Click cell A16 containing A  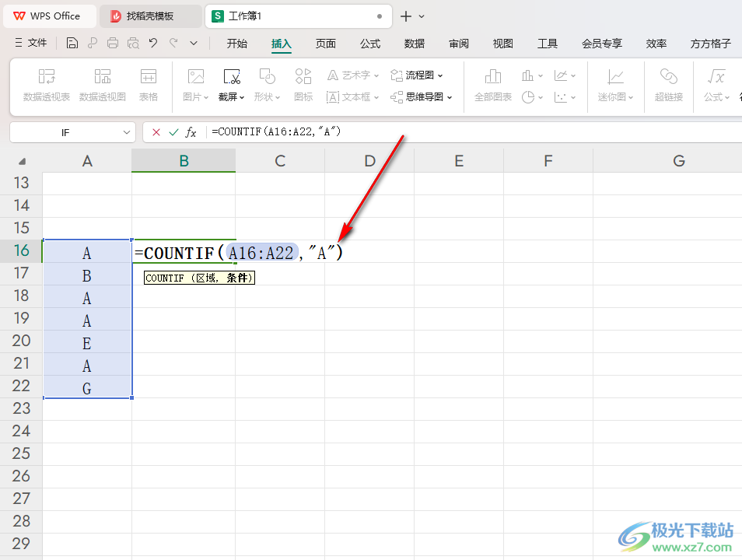pos(87,252)
